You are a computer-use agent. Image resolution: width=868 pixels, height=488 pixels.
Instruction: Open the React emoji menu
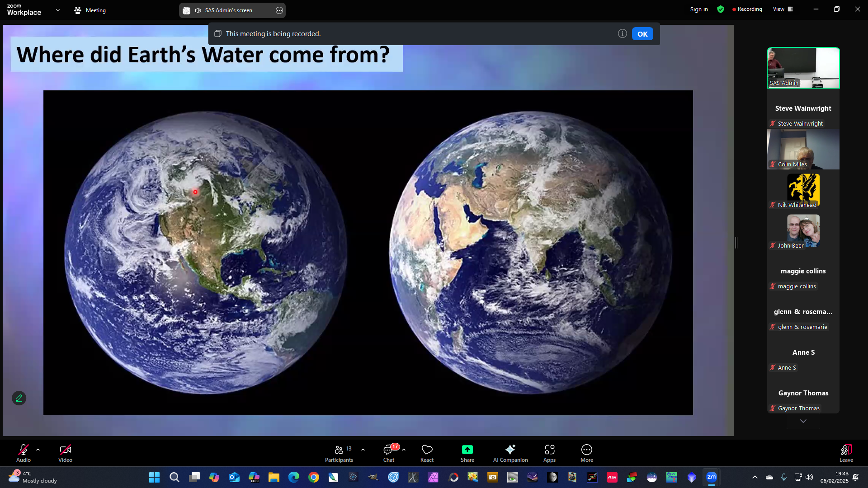point(427,453)
